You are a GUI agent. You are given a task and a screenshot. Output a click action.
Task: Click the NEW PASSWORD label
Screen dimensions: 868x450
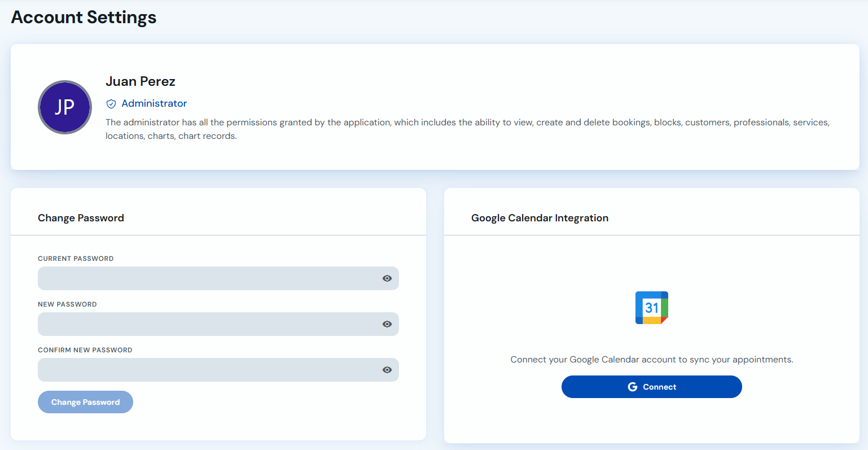[x=67, y=304]
